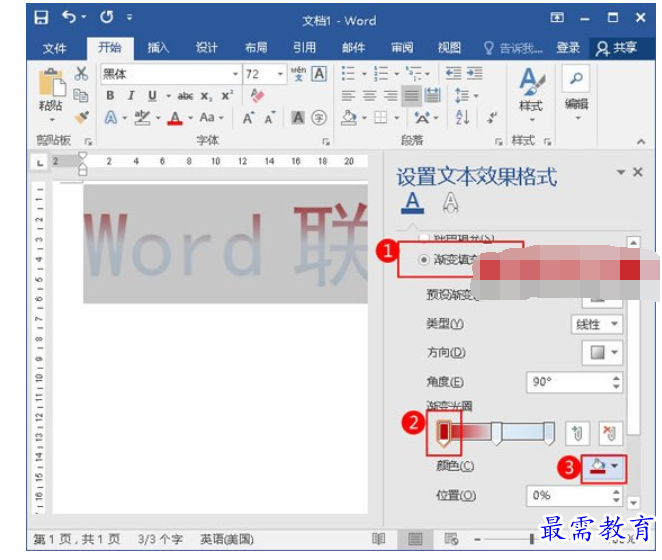Open borders dropdown arrow
Image resolution: width=662 pixels, height=560 pixels.
396,118
